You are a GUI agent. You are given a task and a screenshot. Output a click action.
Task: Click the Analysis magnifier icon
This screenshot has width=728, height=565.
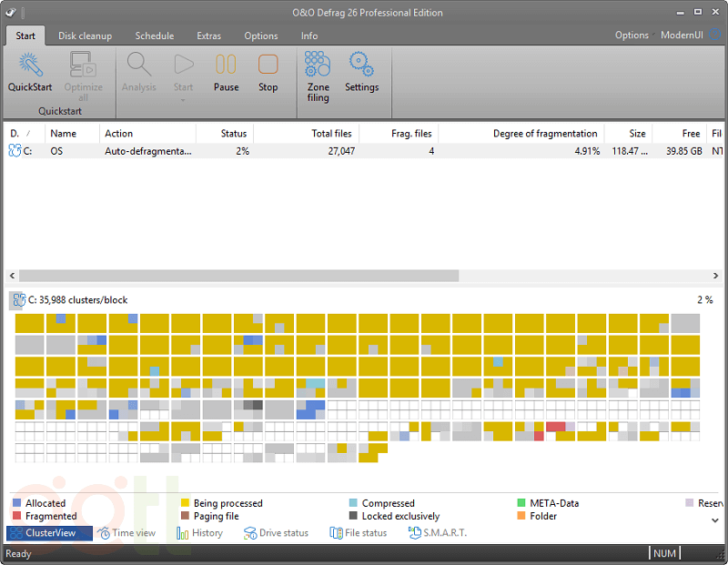pyautogui.click(x=139, y=65)
